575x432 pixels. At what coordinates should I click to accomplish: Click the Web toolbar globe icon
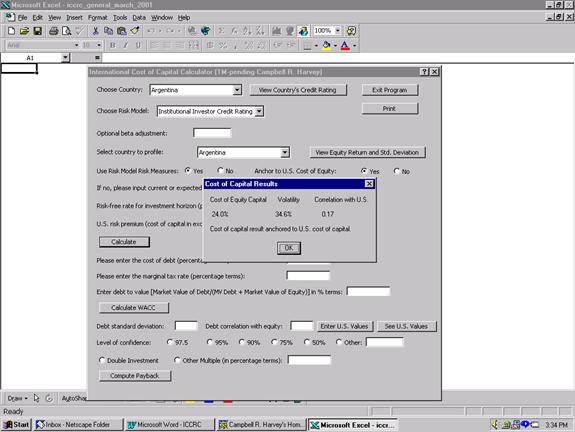[x=205, y=31]
